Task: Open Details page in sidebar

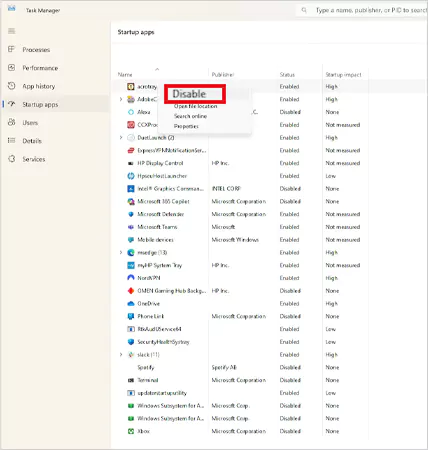Action: [x=32, y=141]
